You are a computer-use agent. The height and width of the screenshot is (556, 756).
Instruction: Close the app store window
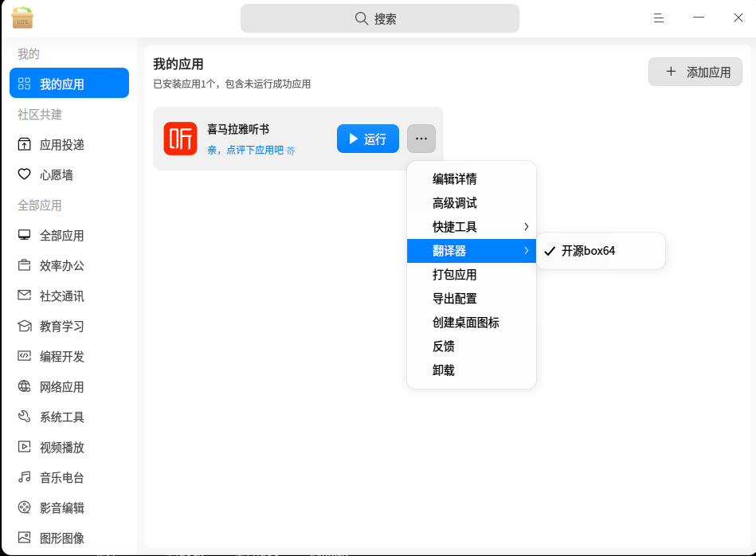coord(738,18)
